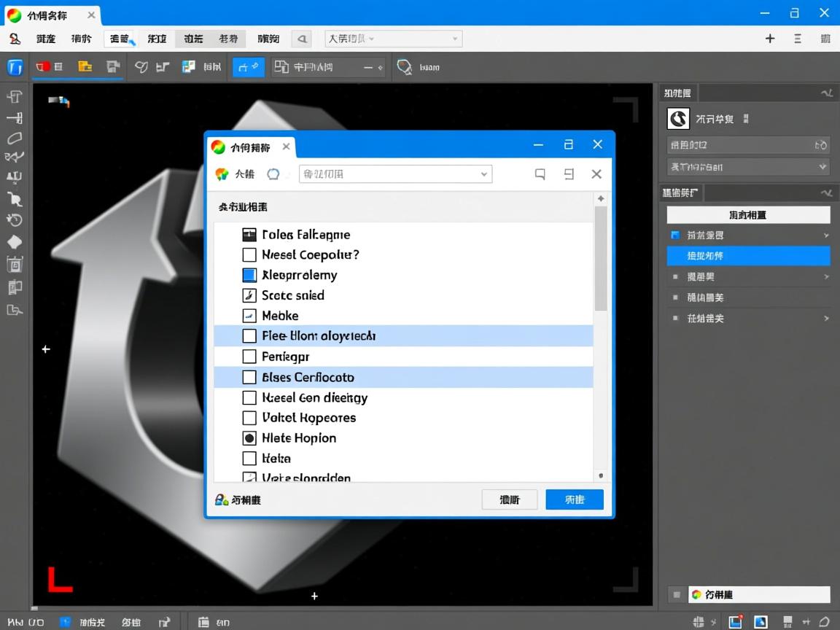Check the "Nresel Coepolter?" checkbox
This screenshot has height=630, width=840.
click(249, 255)
